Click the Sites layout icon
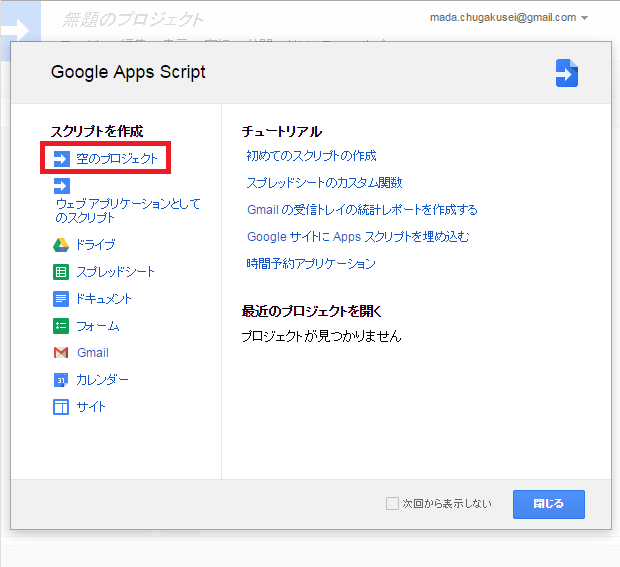 (61, 407)
